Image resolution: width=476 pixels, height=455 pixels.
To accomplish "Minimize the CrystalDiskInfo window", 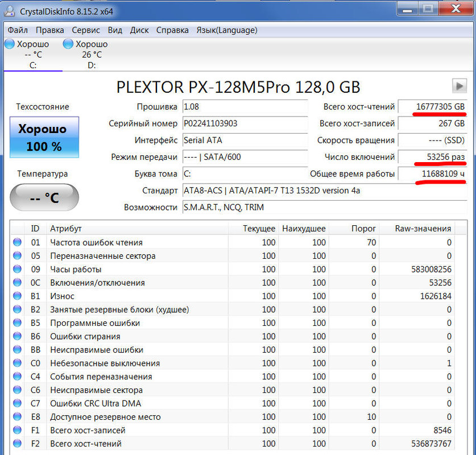I will tap(407, 9).
